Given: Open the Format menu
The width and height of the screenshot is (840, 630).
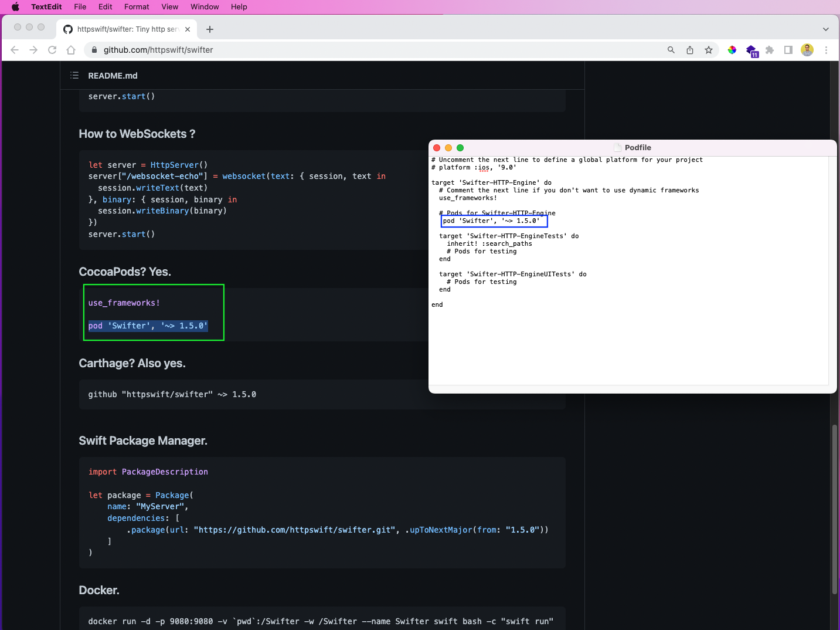Looking at the screenshot, I should [x=137, y=6].
